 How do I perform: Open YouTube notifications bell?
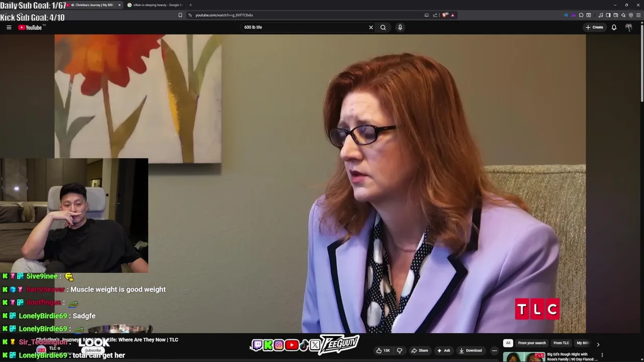pos(614,27)
